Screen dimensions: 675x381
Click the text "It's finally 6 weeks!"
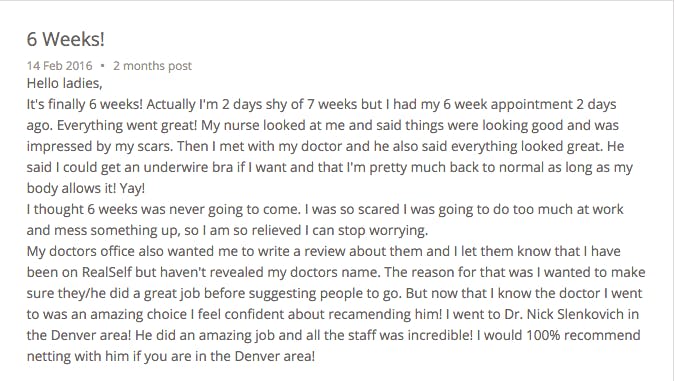84,104
